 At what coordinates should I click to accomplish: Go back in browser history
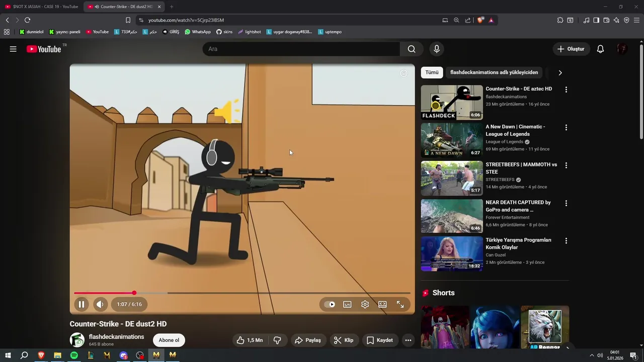7,20
